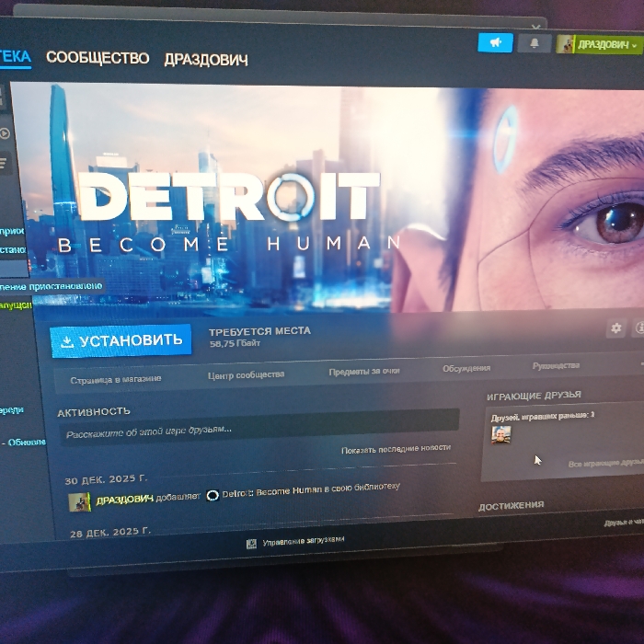Click the Detroit game icon in activity feed
Screen dimensions: 644x644
coord(213,496)
